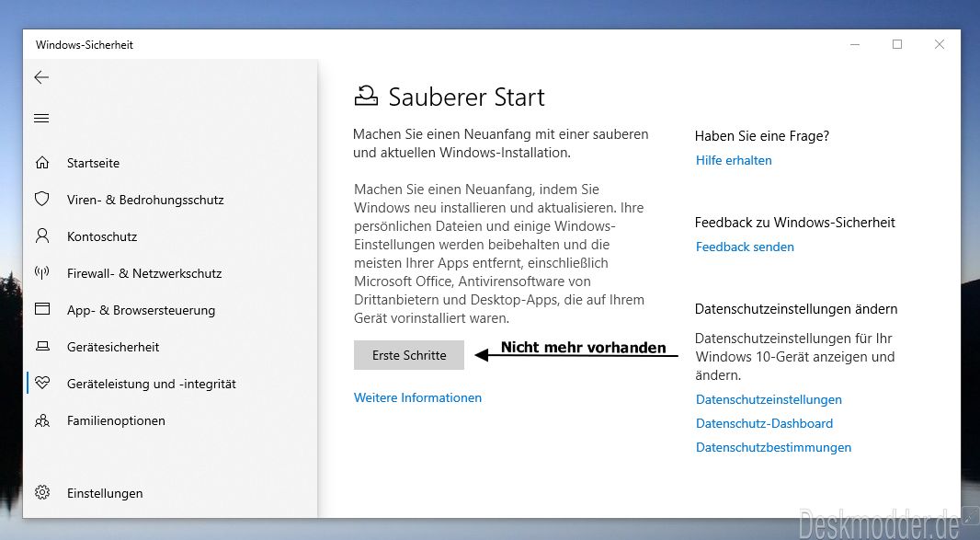This screenshot has width=980, height=540.
Task: Click the family people icon
Action: click(x=42, y=420)
